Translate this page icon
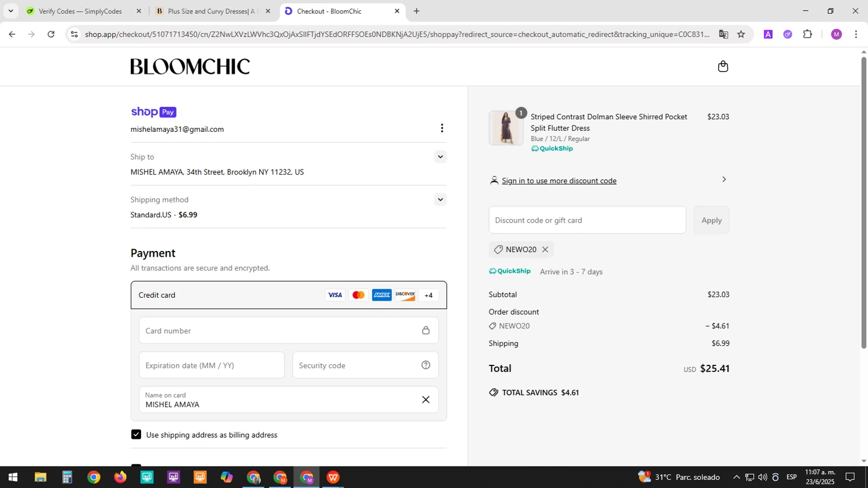Viewport: 868px width, 488px height. pyautogui.click(x=723, y=34)
